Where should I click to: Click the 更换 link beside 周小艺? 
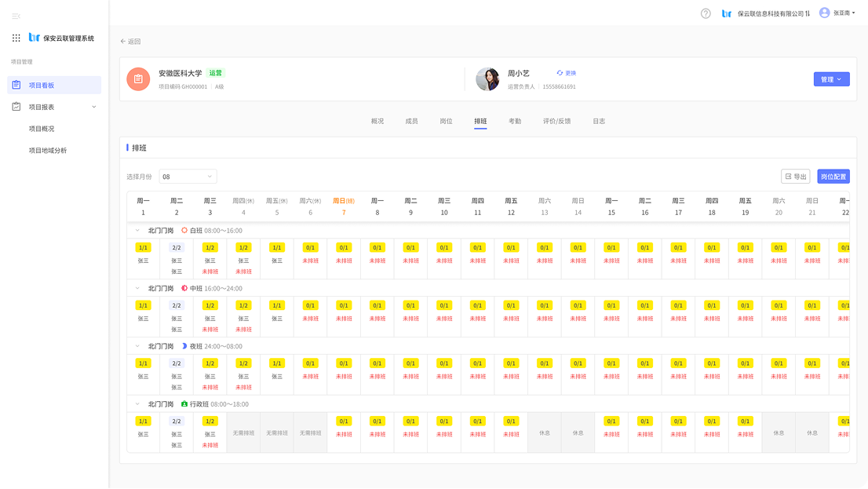tap(566, 73)
